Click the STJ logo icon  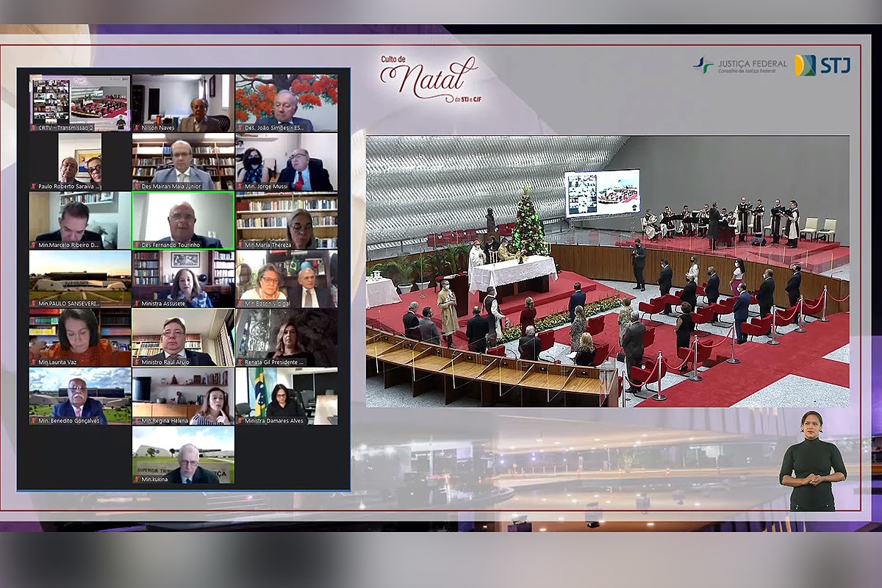pos(822,65)
